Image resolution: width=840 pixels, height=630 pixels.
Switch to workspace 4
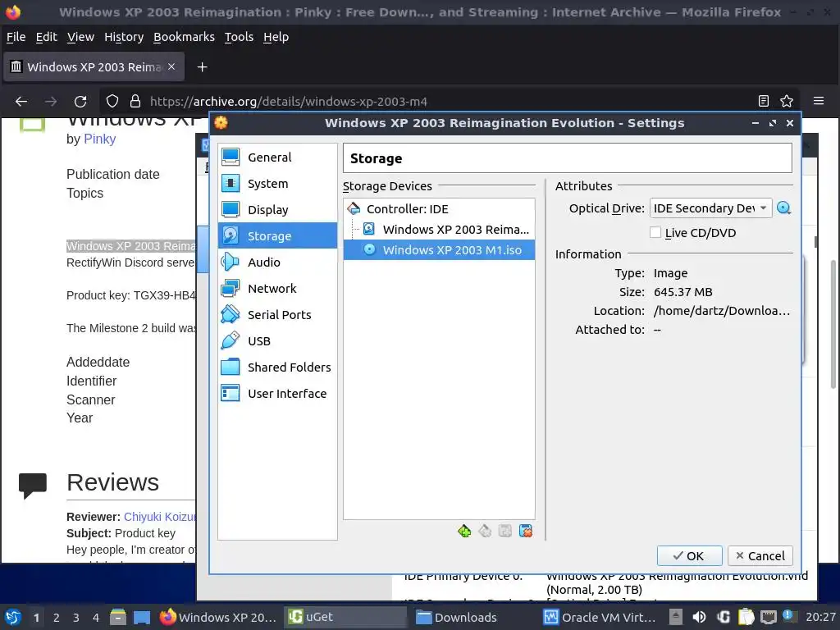[96, 617]
